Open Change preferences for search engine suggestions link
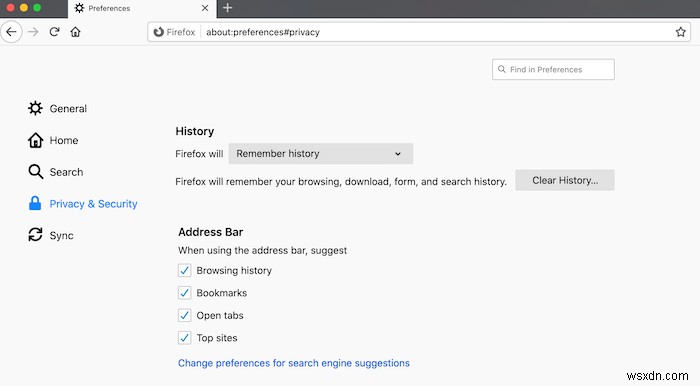The height and width of the screenshot is (386, 700). coord(294,363)
